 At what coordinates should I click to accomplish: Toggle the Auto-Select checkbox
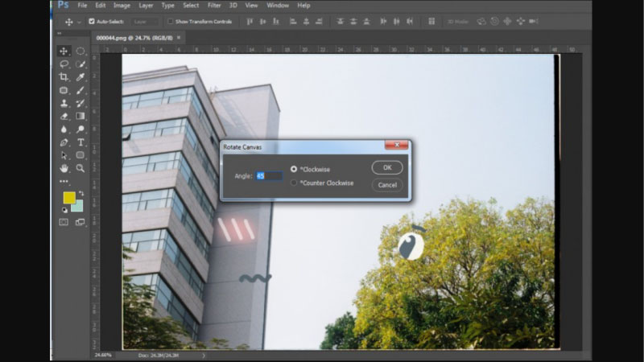(91, 22)
